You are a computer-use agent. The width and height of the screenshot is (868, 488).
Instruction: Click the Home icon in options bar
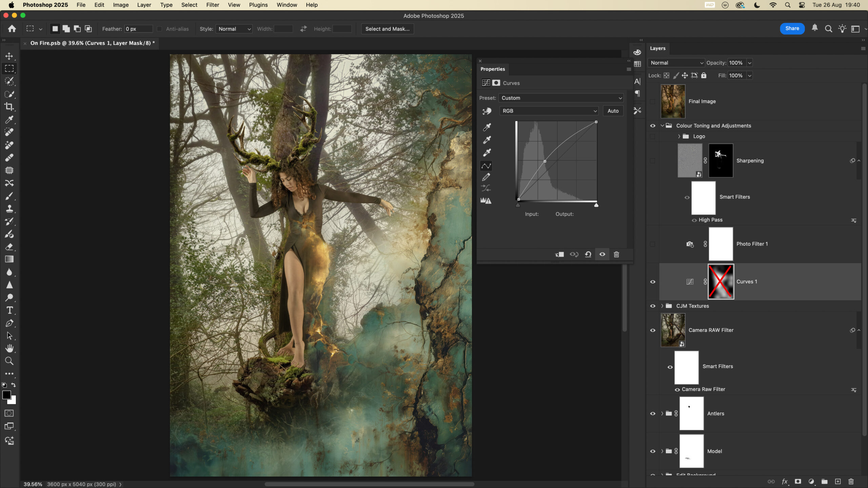(x=12, y=29)
